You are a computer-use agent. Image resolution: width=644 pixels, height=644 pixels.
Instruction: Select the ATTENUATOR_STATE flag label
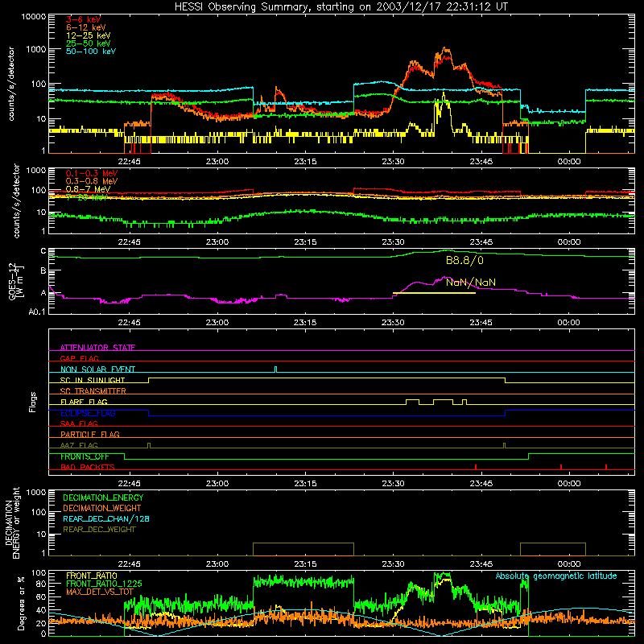(x=97, y=348)
